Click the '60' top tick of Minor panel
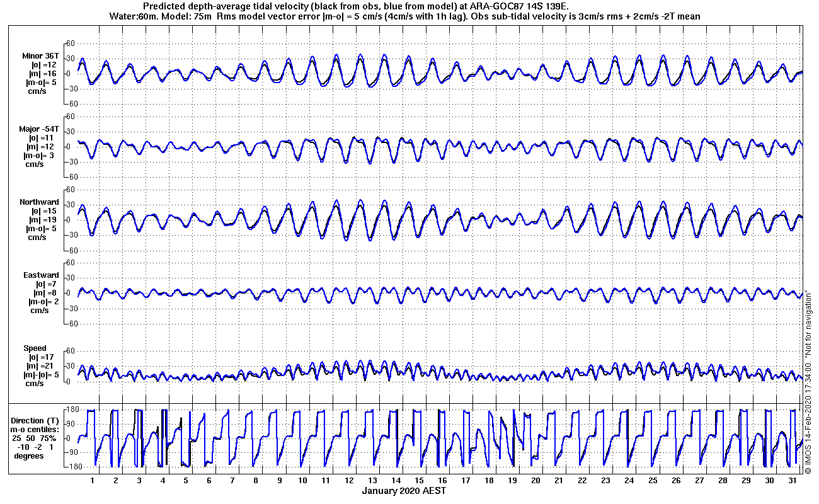This screenshot has width=819, height=504. (71, 43)
